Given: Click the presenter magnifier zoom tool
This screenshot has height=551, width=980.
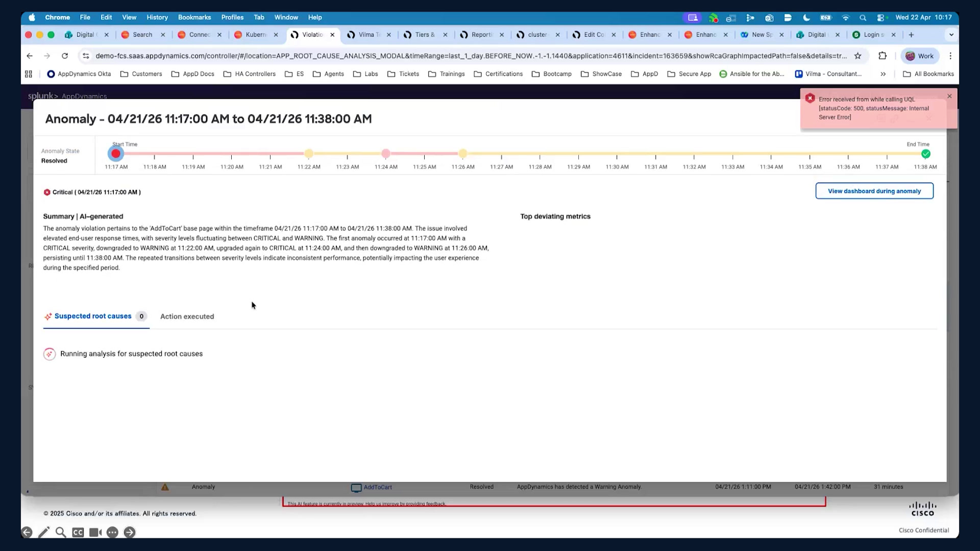Looking at the screenshot, I should coord(61,532).
